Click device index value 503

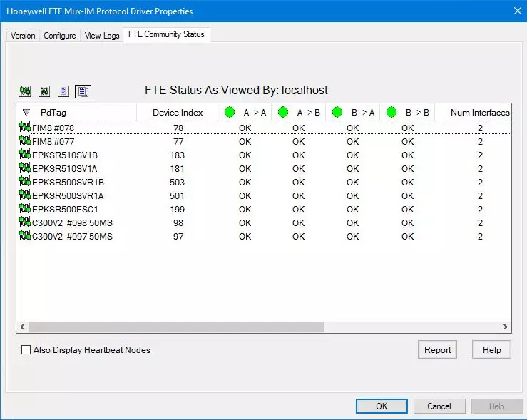(177, 182)
